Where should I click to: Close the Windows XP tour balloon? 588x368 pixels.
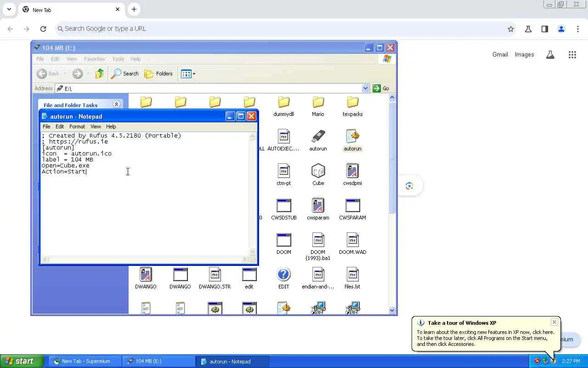coord(554,322)
